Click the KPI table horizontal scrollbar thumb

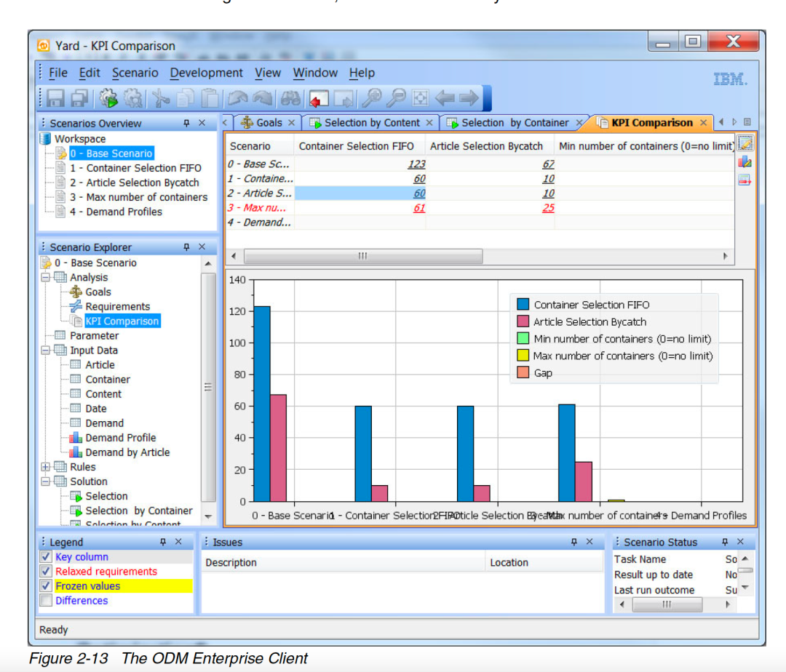pyautogui.click(x=363, y=257)
